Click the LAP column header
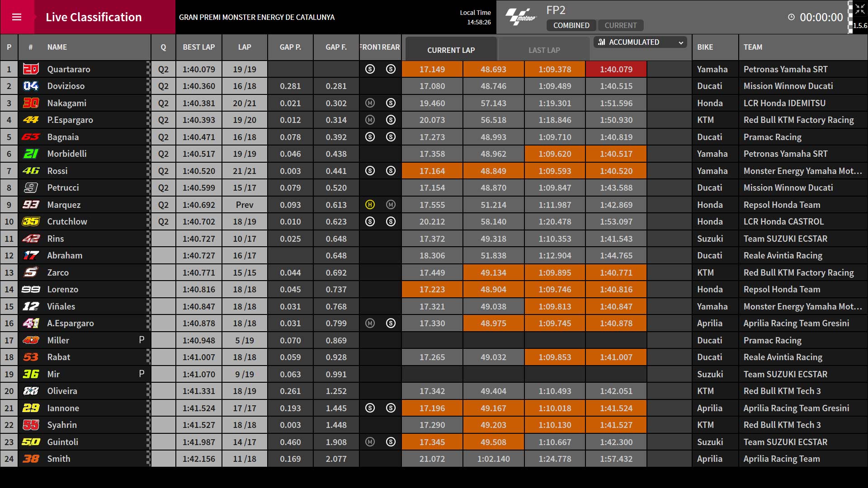 (x=245, y=47)
